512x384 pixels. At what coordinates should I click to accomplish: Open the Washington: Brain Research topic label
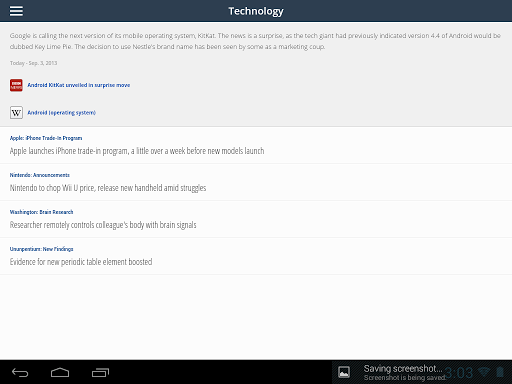click(41, 212)
